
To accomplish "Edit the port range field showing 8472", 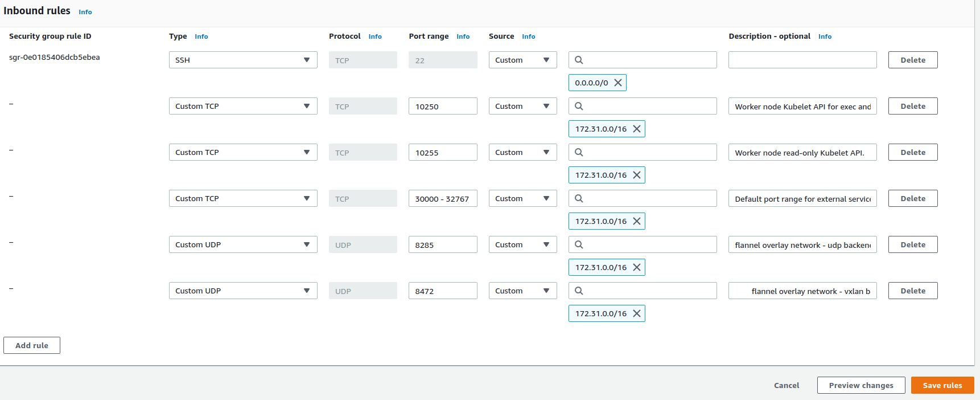I will [x=443, y=291].
